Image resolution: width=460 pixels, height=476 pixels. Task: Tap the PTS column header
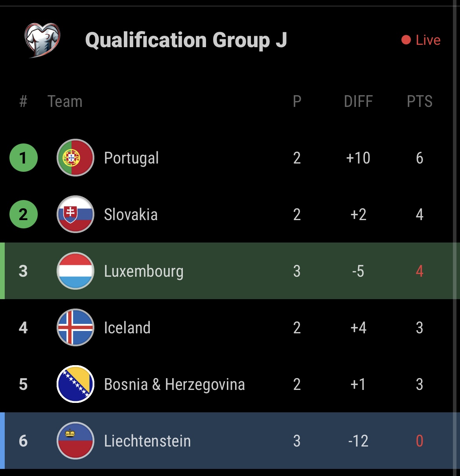pos(420,101)
